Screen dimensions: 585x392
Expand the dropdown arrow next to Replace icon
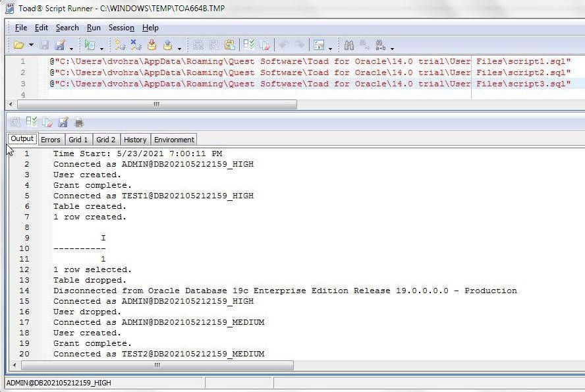(392, 48)
